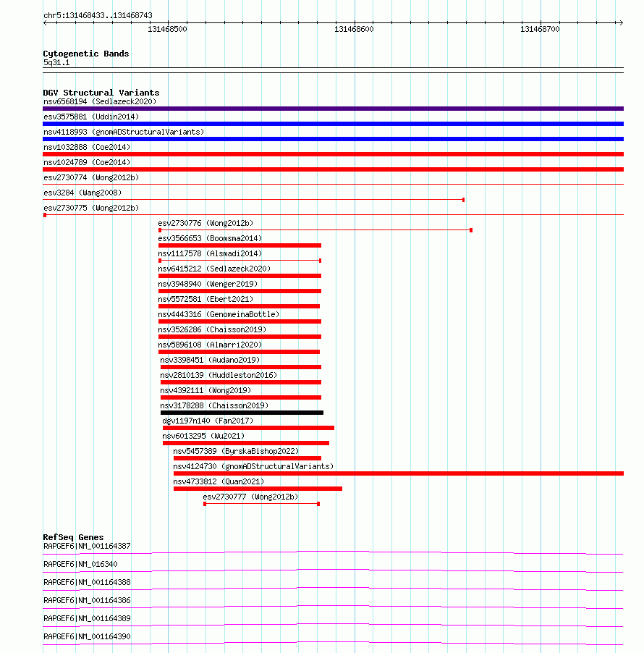Click the nsv1024789 (Coe2014) label

[87, 162]
